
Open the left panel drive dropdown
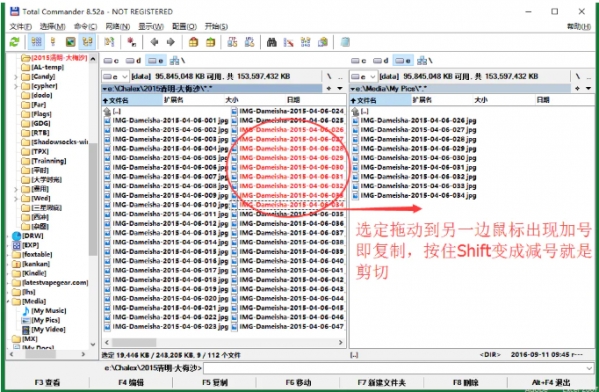point(115,77)
